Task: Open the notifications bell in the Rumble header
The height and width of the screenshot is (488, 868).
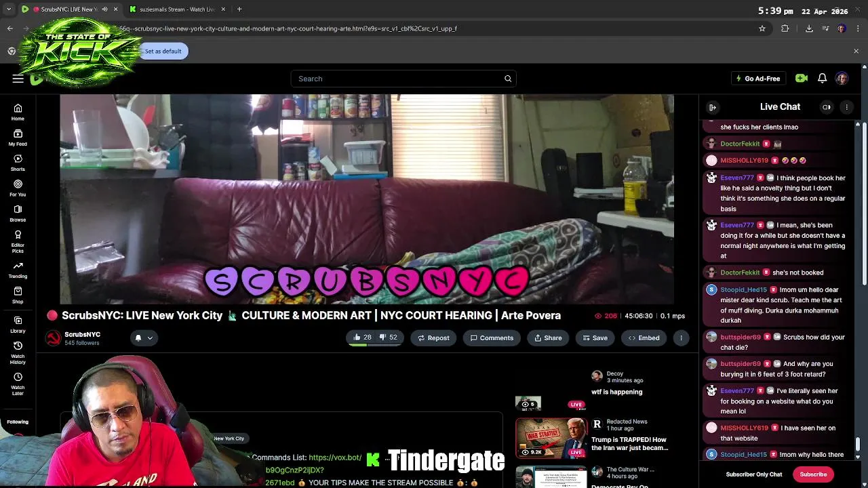Action: click(x=822, y=79)
